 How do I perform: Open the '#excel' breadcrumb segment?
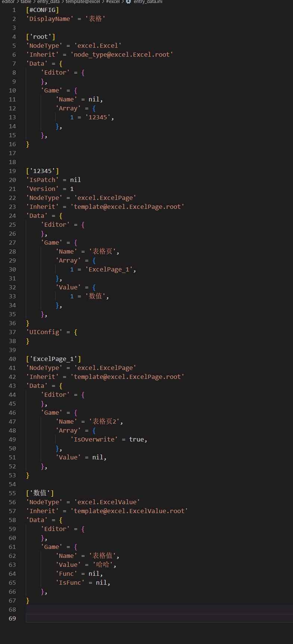point(113,1)
